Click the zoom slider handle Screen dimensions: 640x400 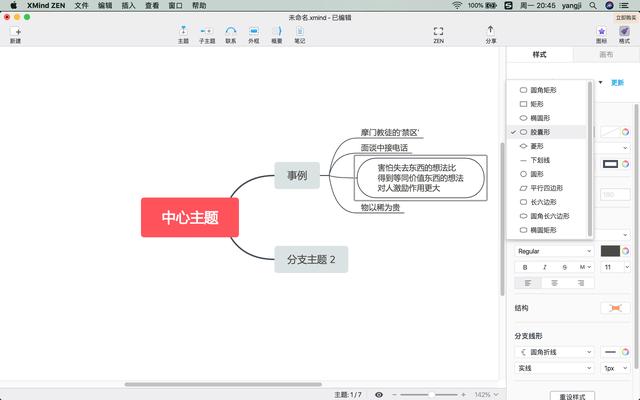431,395
